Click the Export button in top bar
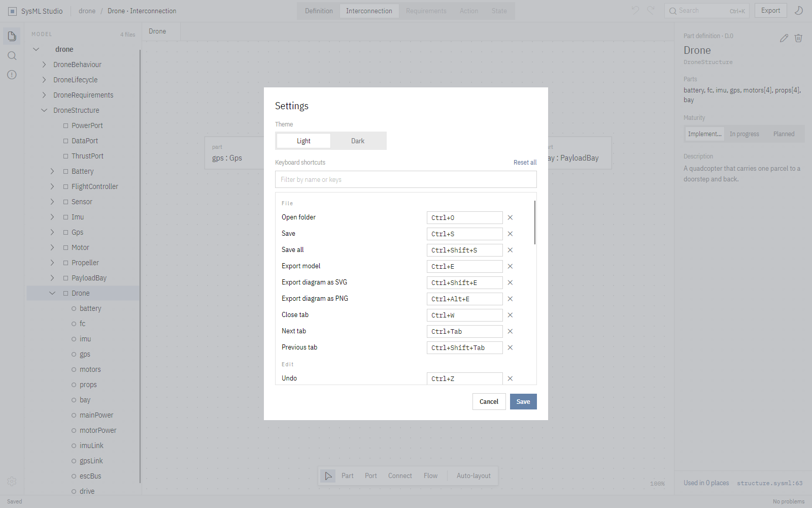 [x=770, y=11]
